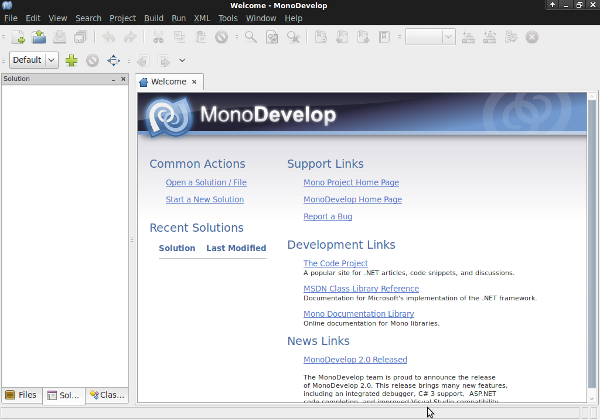
Task: Click the Copy toolbar icon
Action: 179,37
